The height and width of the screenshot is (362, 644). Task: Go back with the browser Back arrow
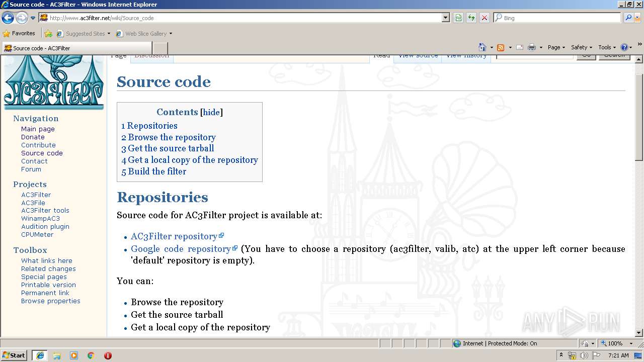pyautogui.click(x=8, y=18)
